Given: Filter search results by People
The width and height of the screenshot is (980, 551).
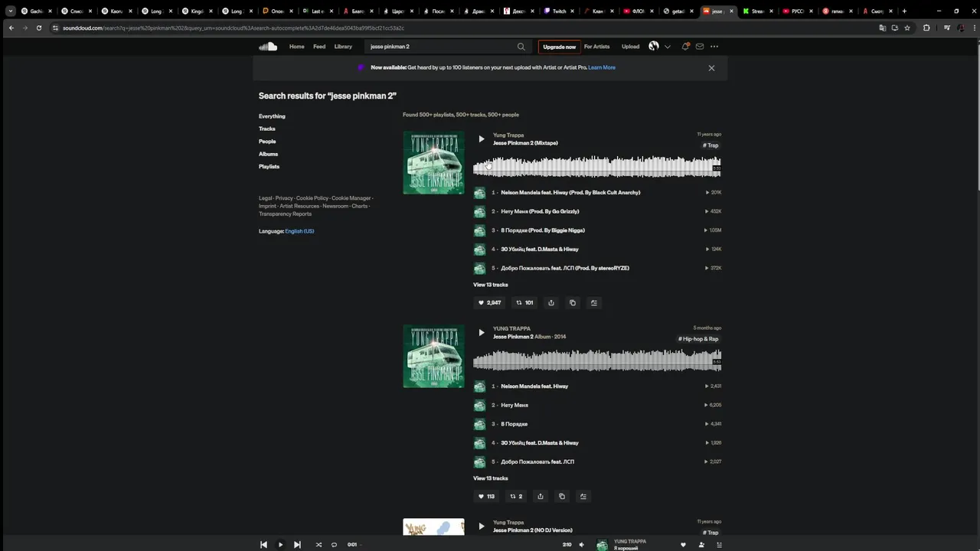Looking at the screenshot, I should pos(267,142).
